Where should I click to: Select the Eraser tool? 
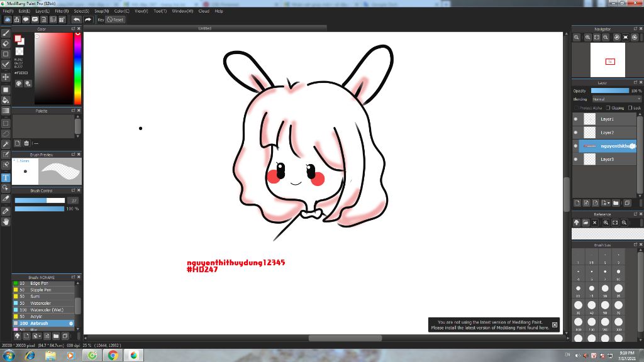[6, 43]
